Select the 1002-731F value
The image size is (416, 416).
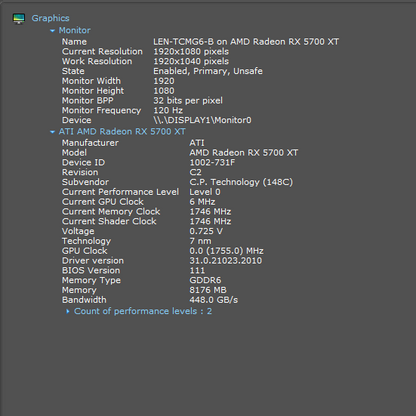pos(212,163)
